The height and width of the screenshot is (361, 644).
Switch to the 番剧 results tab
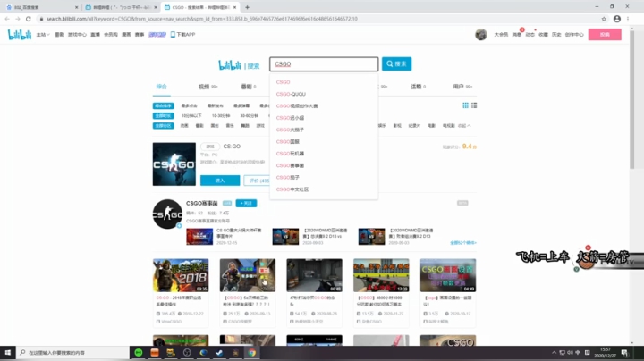coord(249,87)
